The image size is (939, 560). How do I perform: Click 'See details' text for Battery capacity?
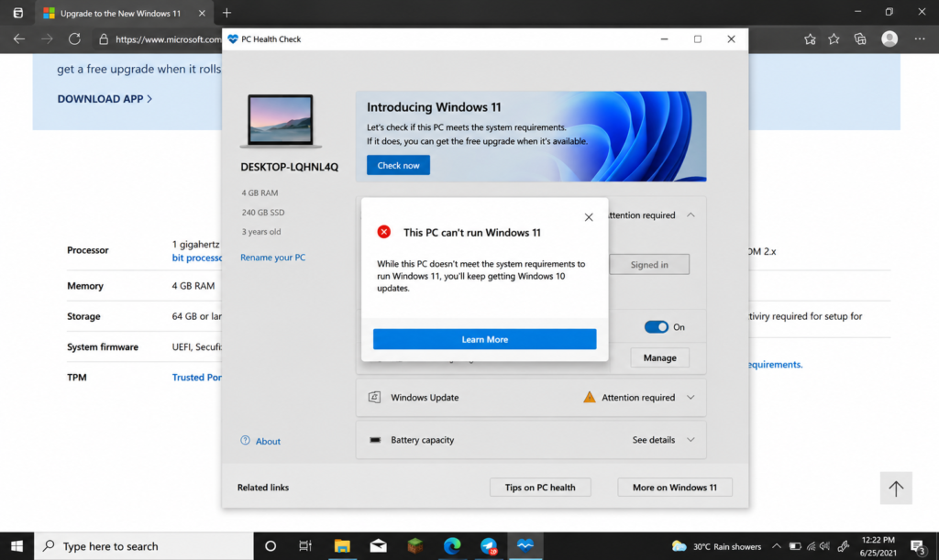[653, 440]
